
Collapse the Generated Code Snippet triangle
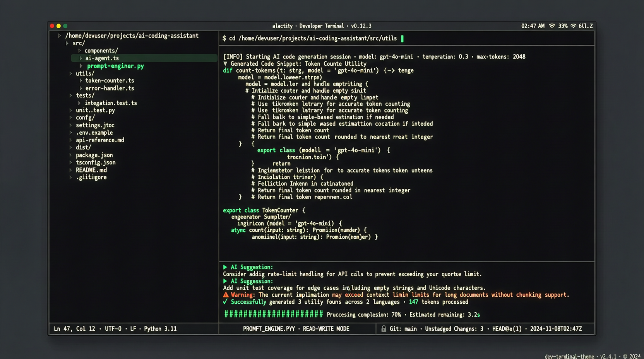[x=225, y=64]
